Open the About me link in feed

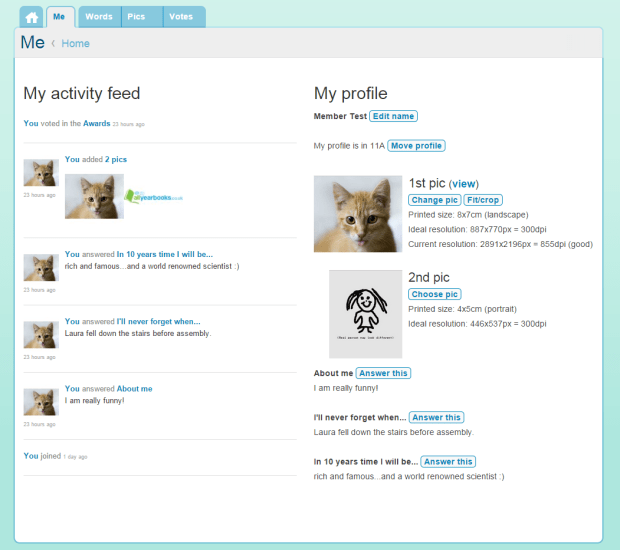134,389
